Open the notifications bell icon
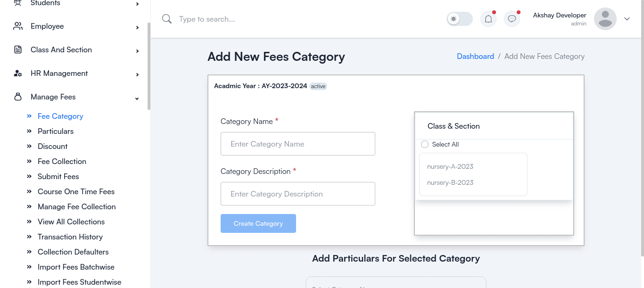644x288 pixels. 488,19
